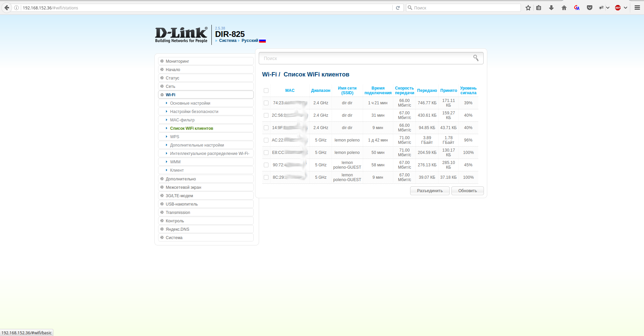Click the magnifier icon in the router search box

[476, 58]
